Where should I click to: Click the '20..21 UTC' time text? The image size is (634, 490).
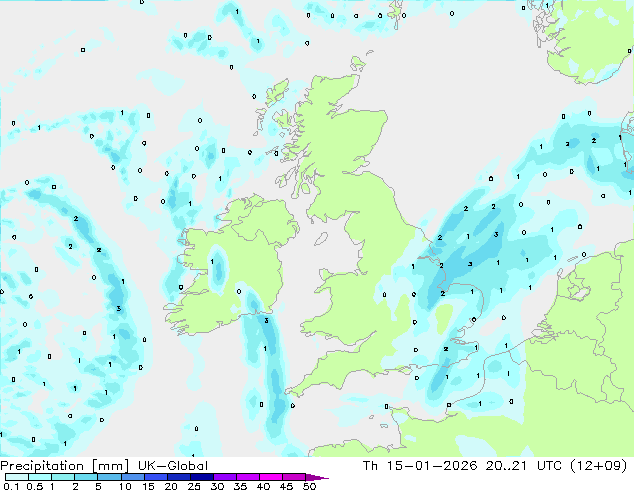tap(524, 466)
